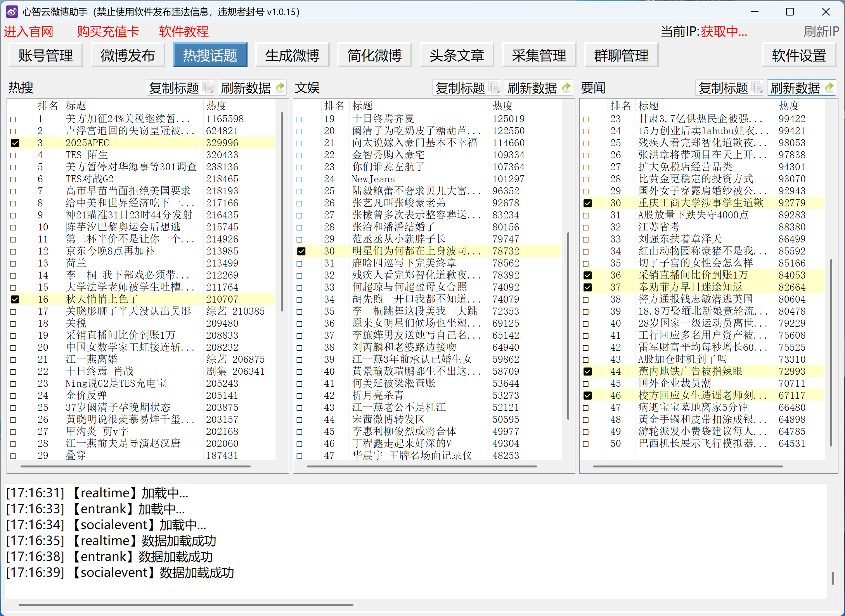
Task: Click copy icon in 要闻 复制标题 button
Action: click(x=757, y=88)
